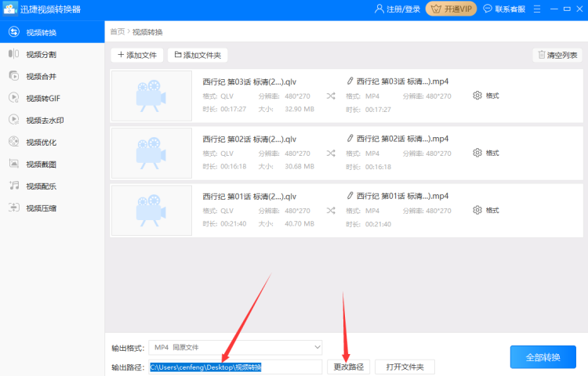Click the shuffle convert icon in 第01话 row
588x376 pixels.
pyautogui.click(x=331, y=211)
